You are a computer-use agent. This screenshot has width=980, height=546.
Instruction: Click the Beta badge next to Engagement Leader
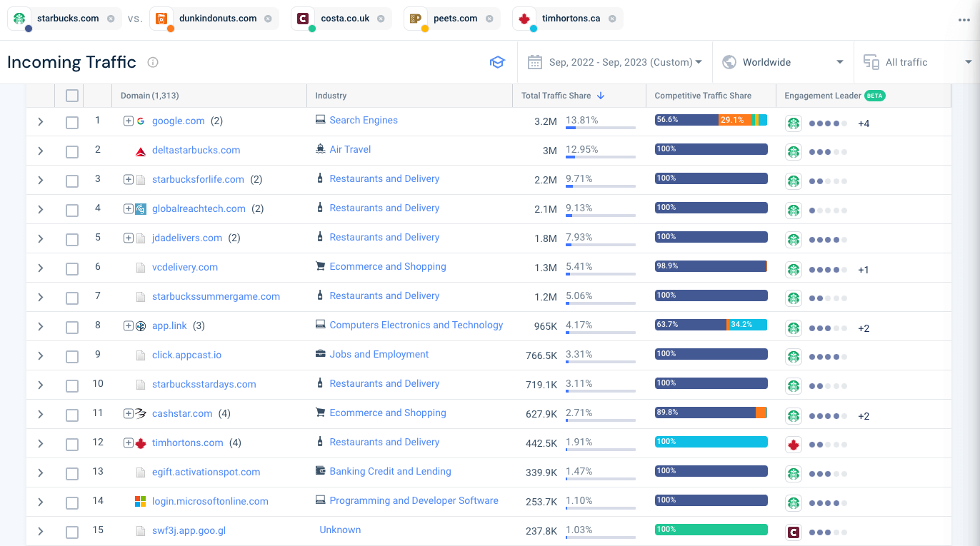pyautogui.click(x=875, y=96)
